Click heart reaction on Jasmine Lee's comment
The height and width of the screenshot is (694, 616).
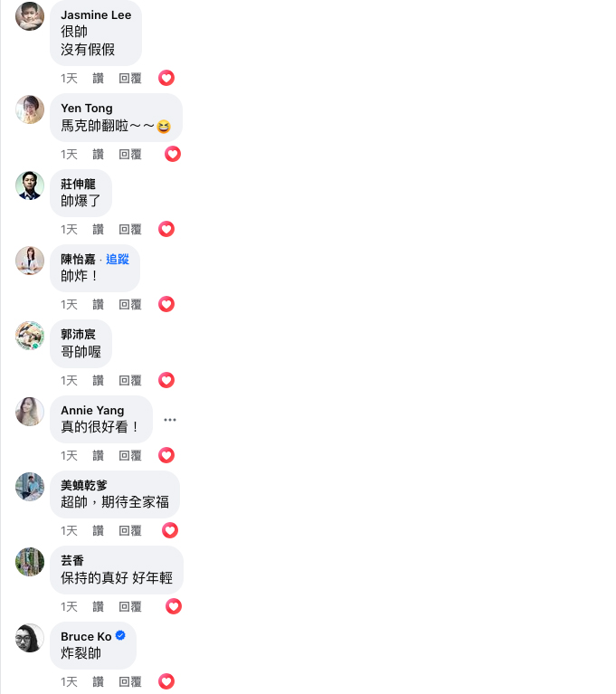[x=166, y=78]
